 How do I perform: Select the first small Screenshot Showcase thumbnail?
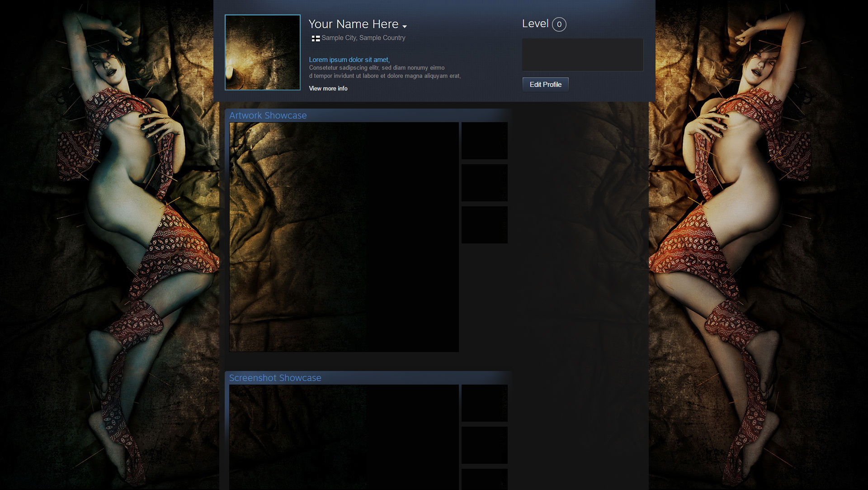484,403
